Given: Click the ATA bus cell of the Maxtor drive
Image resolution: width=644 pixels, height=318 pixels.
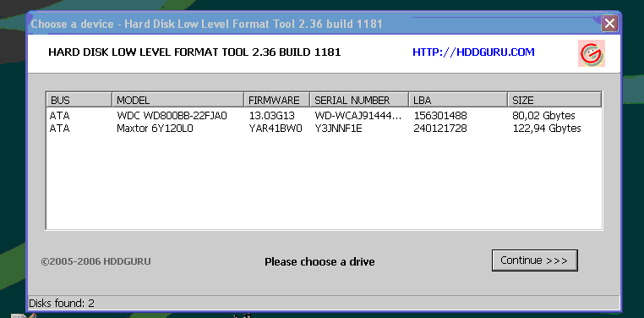Looking at the screenshot, I should click(59, 129).
